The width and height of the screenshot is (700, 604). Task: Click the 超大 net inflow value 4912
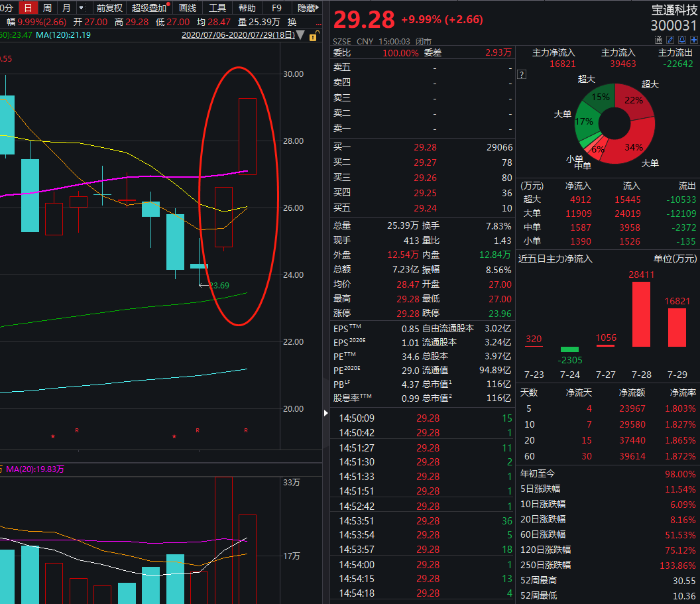point(581,200)
